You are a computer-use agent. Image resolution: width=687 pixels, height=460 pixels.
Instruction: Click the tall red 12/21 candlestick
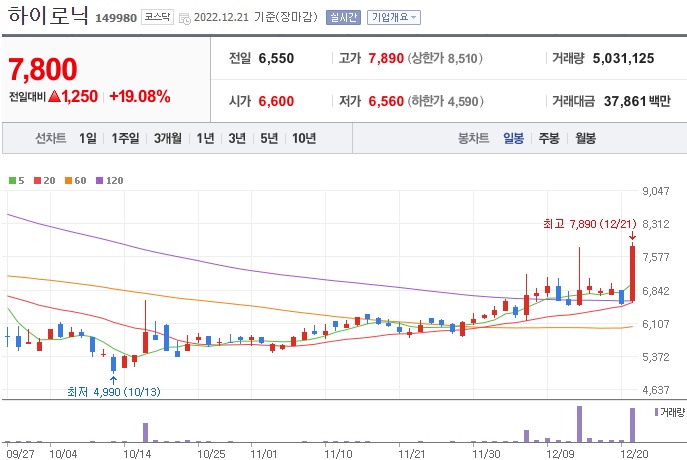(x=632, y=273)
